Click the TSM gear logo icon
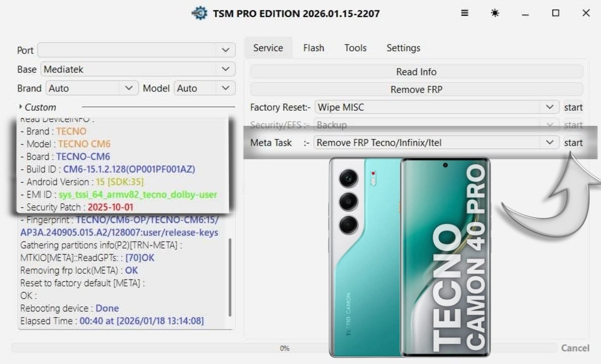This screenshot has height=364, width=601. 199,13
